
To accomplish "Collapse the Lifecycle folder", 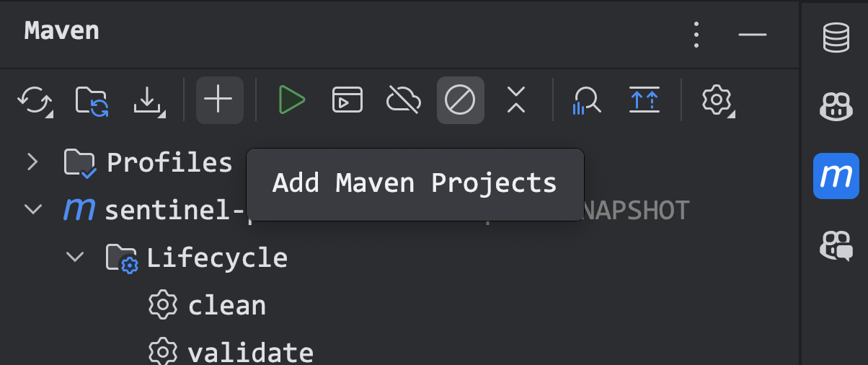I will [74, 257].
